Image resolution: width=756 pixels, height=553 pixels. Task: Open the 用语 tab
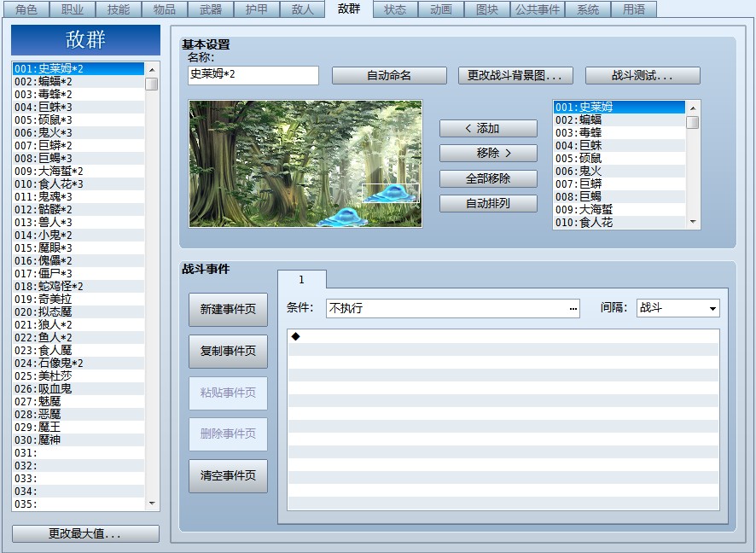coord(634,9)
